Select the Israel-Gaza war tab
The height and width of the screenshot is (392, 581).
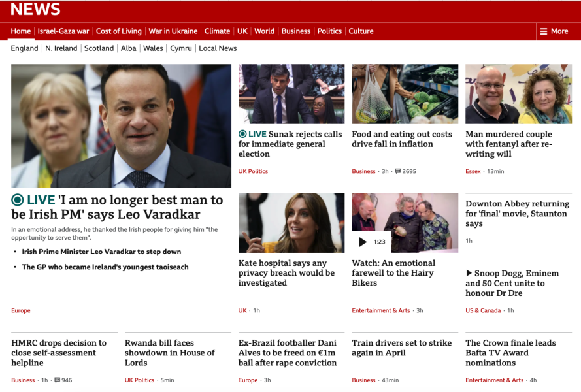point(63,31)
